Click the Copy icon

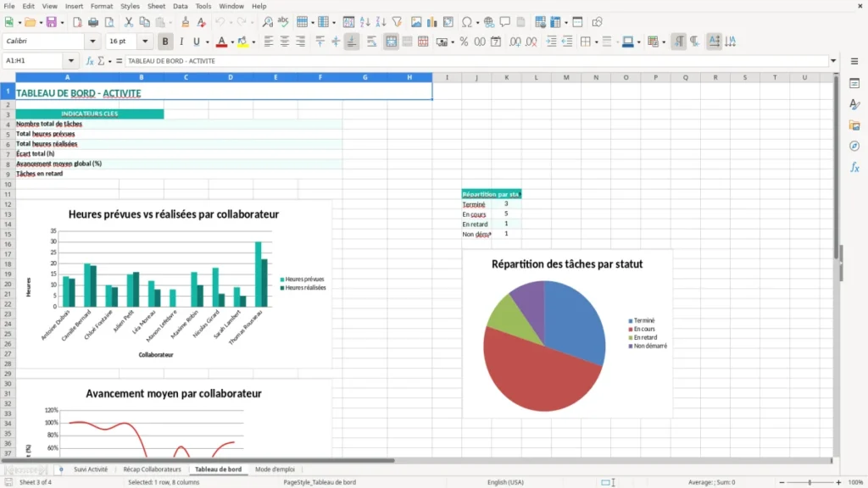click(144, 22)
